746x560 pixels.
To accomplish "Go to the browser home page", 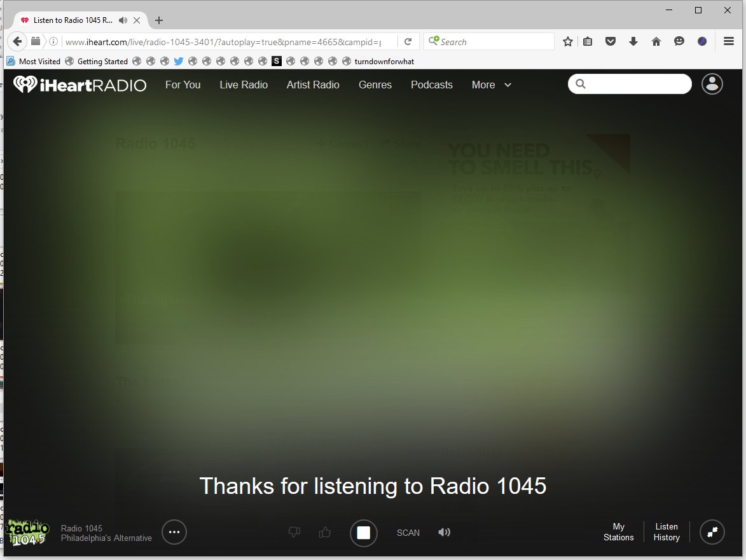I will [x=656, y=41].
